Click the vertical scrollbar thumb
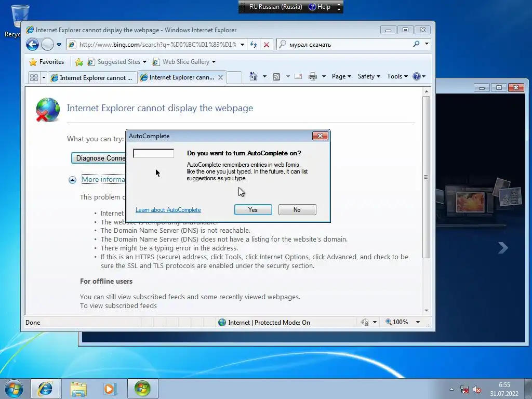This screenshot has width=532, height=399. pos(427,177)
